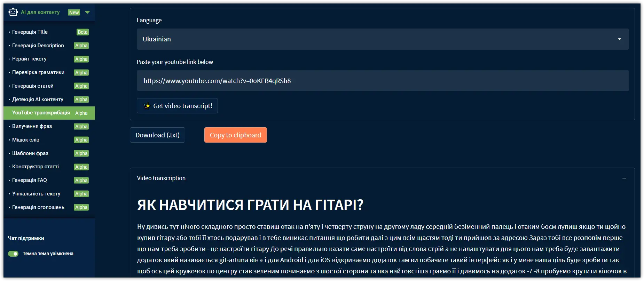Image resolution: width=644 pixels, height=281 pixels.
Task: Open Мішок слів tool
Action: click(x=26, y=140)
